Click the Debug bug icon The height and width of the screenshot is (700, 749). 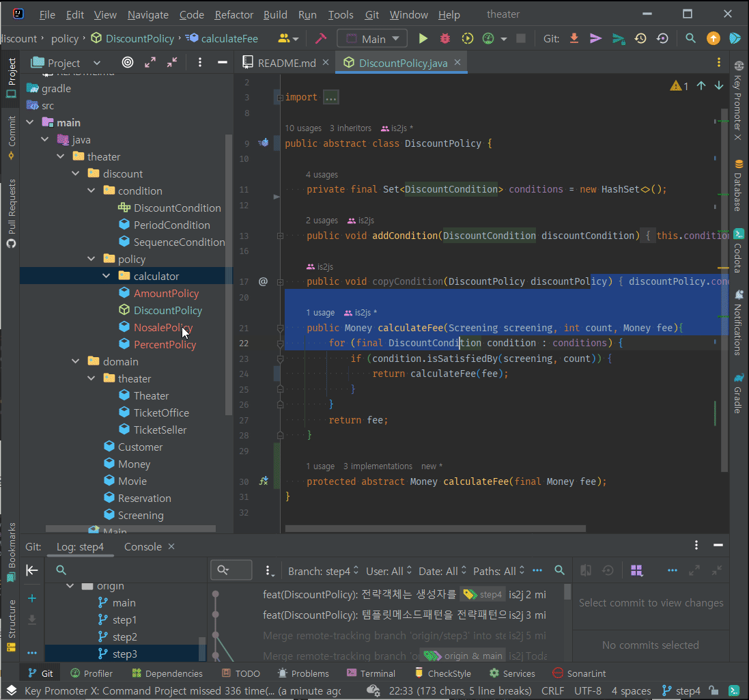coord(445,39)
